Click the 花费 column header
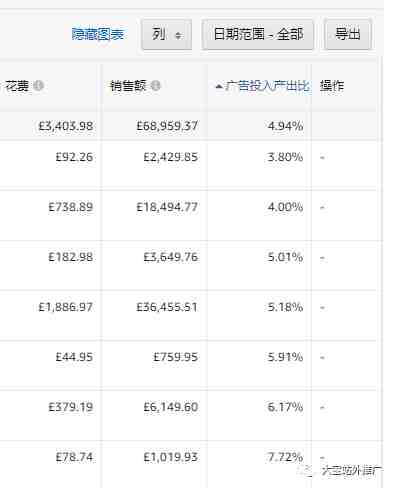 17,86
